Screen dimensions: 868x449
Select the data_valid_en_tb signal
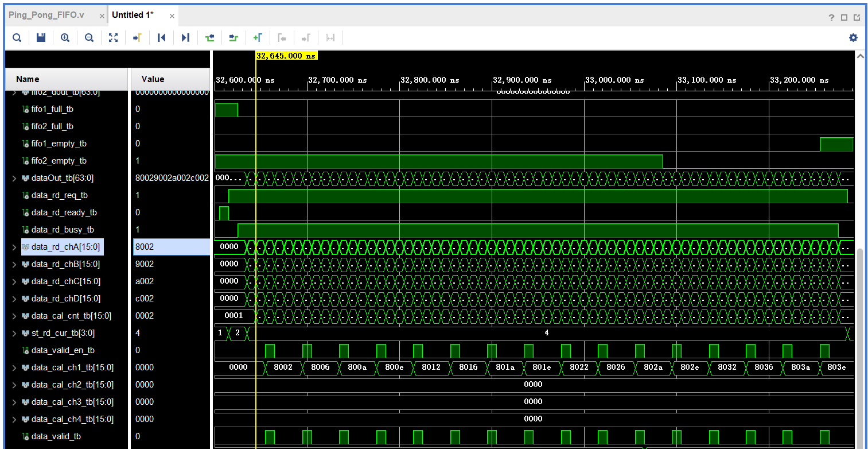click(63, 350)
